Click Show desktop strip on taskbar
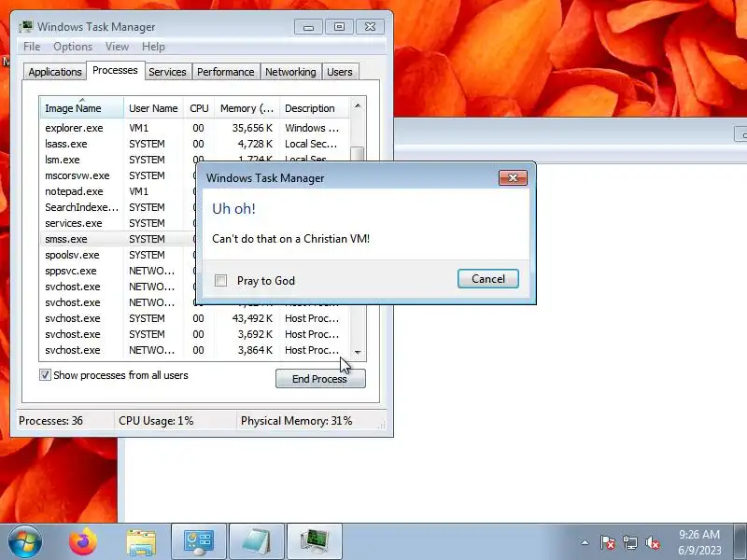The image size is (747, 560). pos(740,542)
